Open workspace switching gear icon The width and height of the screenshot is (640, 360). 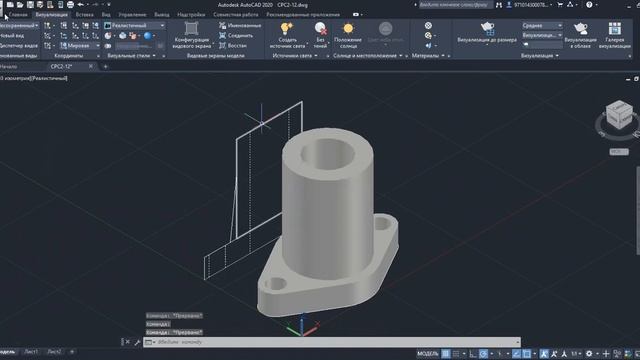coord(589,353)
